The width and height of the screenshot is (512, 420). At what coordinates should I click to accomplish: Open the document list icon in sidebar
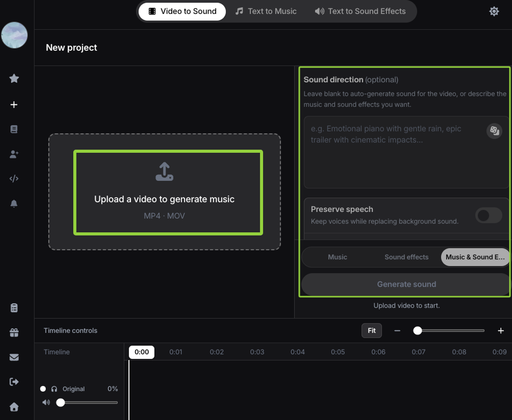click(14, 129)
